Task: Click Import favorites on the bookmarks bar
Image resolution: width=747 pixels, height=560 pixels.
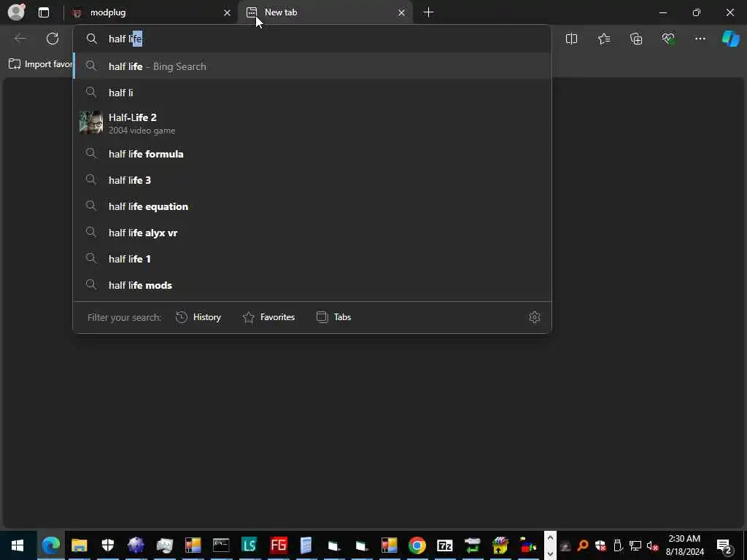Action: (x=40, y=64)
